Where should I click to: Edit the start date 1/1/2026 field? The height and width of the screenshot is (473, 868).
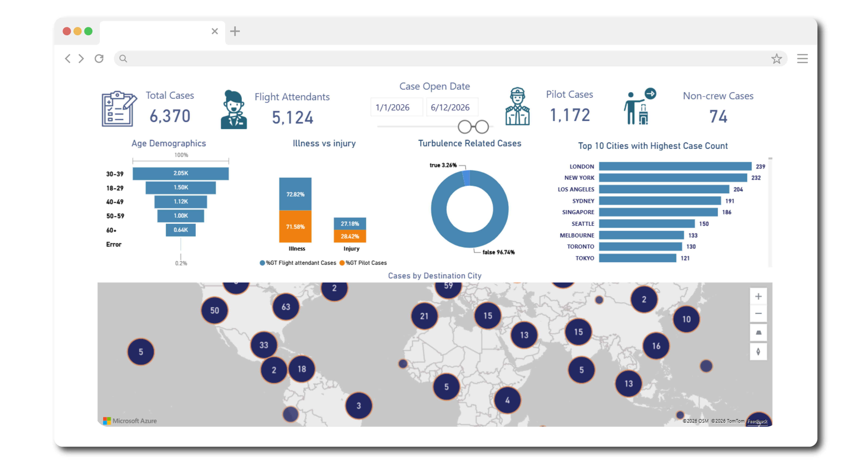[397, 107]
